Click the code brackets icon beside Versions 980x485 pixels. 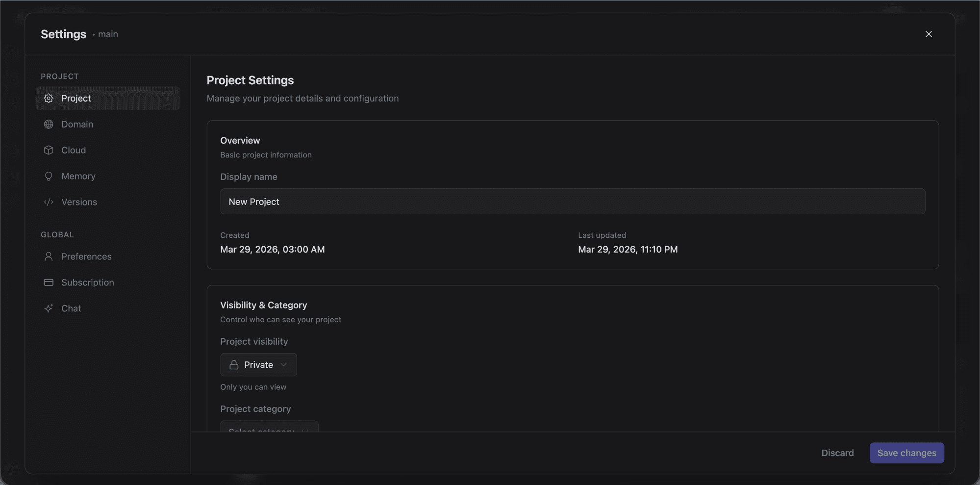49,202
